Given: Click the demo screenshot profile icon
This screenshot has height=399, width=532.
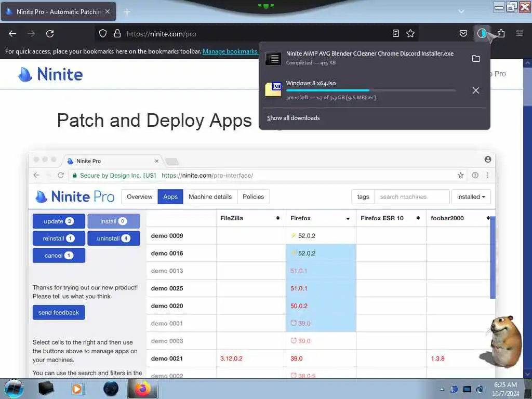Looking at the screenshot, I should [x=487, y=159].
